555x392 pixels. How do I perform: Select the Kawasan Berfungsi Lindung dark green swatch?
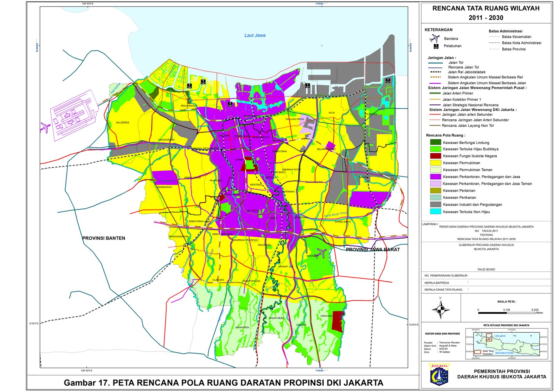click(x=435, y=142)
